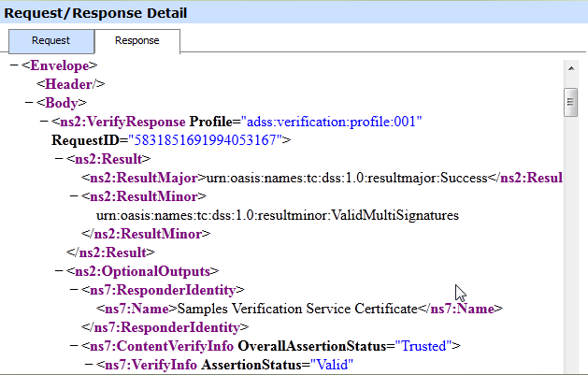Switch to the Request tab
Image resolution: width=588 pixels, height=375 pixels.
51,41
